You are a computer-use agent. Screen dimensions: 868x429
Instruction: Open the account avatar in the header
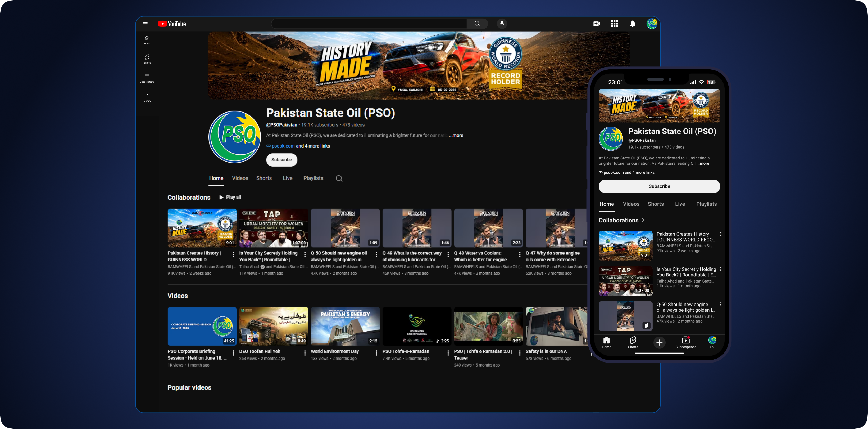(652, 24)
